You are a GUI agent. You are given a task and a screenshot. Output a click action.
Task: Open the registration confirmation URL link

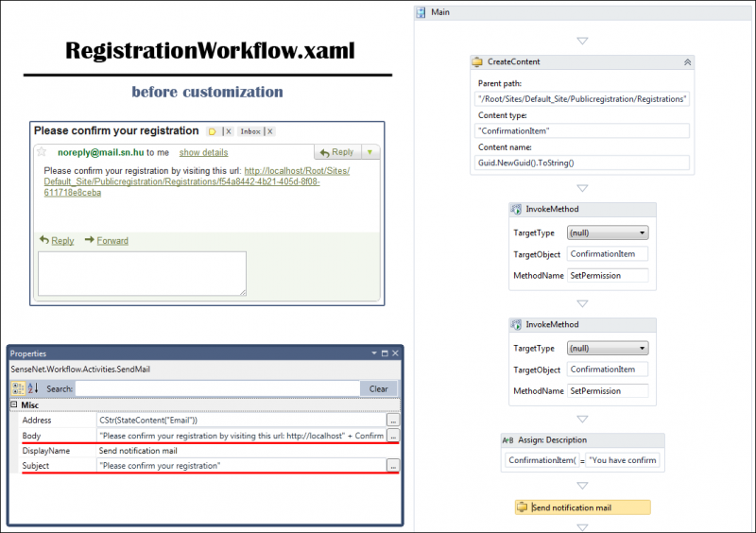pos(197,181)
